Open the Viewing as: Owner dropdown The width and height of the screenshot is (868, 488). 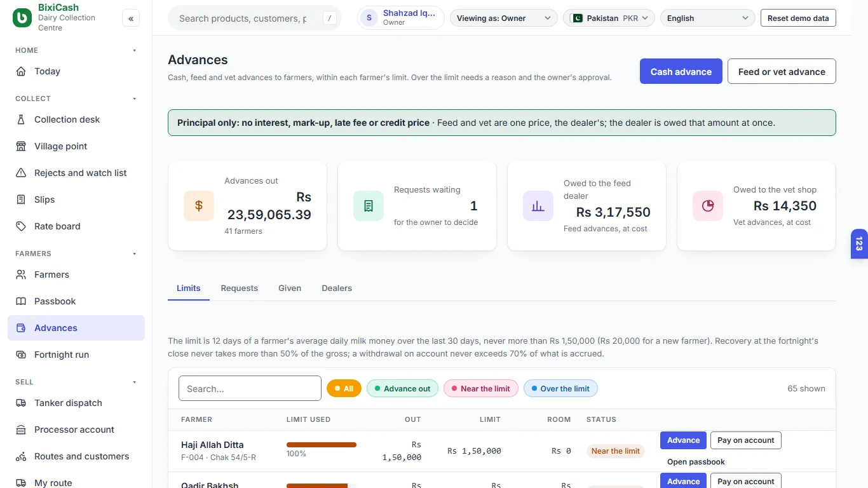click(503, 18)
